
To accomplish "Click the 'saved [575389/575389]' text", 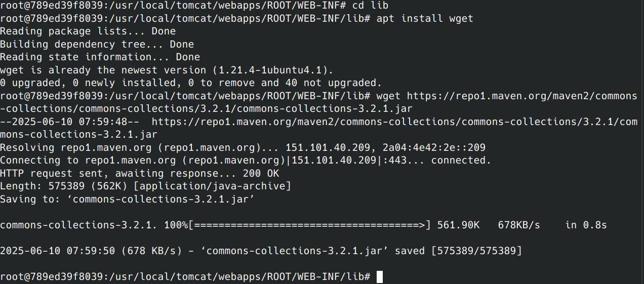I will pyautogui.click(x=458, y=251).
